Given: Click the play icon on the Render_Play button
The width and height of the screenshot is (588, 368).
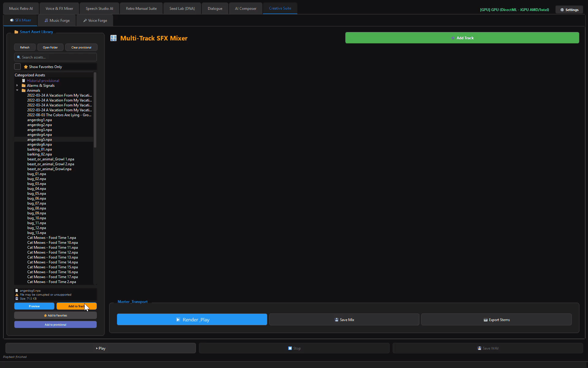Looking at the screenshot, I should coord(178,320).
